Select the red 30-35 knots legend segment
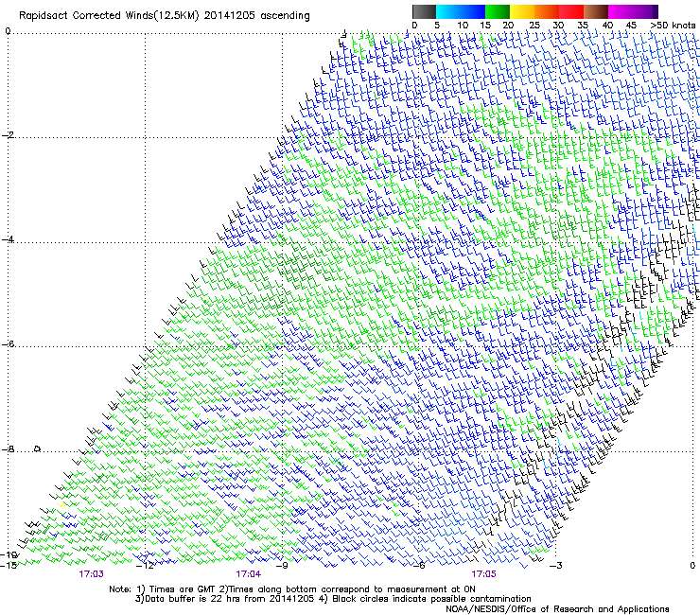The height and width of the screenshot is (615, 700). [571, 11]
